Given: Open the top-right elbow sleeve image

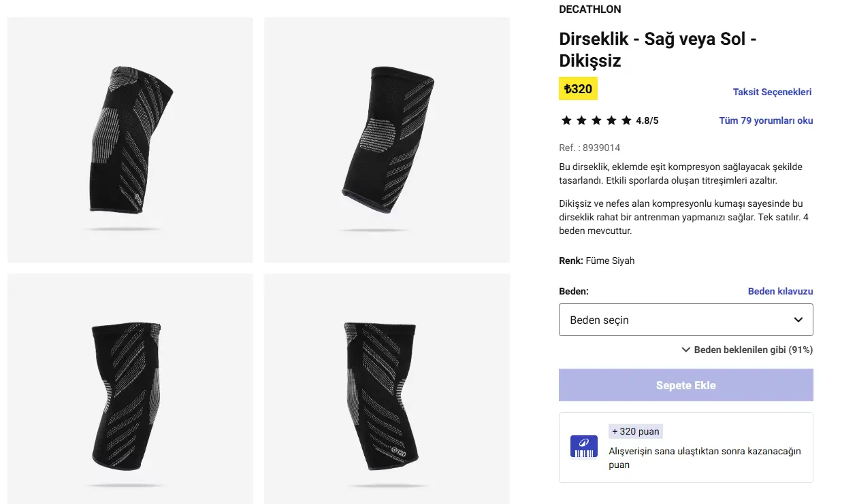Looking at the screenshot, I should click(x=387, y=140).
